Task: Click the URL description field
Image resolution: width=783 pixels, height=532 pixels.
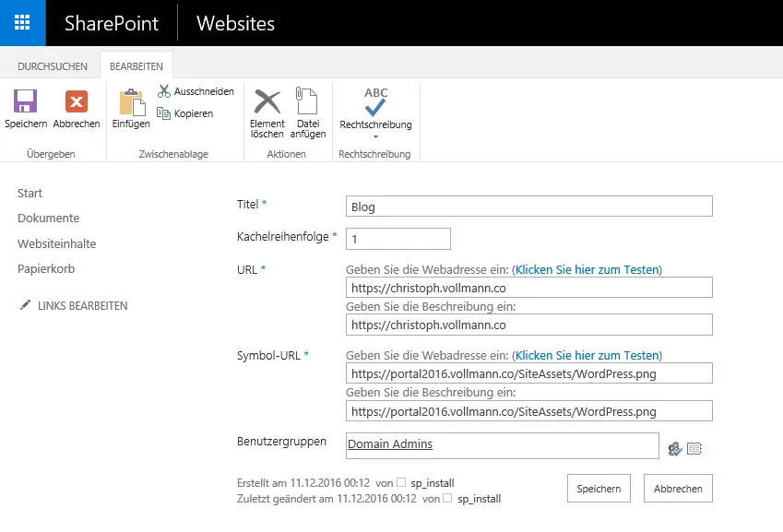Action: 528,325
